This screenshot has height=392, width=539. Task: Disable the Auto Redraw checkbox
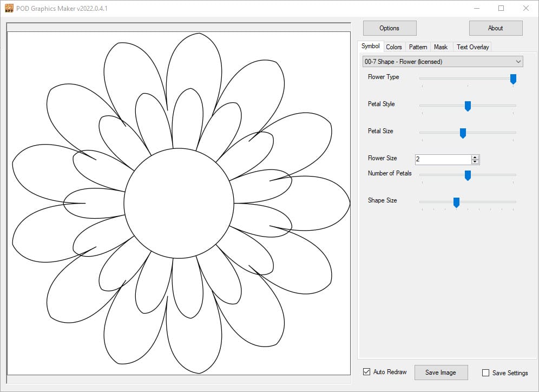click(367, 372)
